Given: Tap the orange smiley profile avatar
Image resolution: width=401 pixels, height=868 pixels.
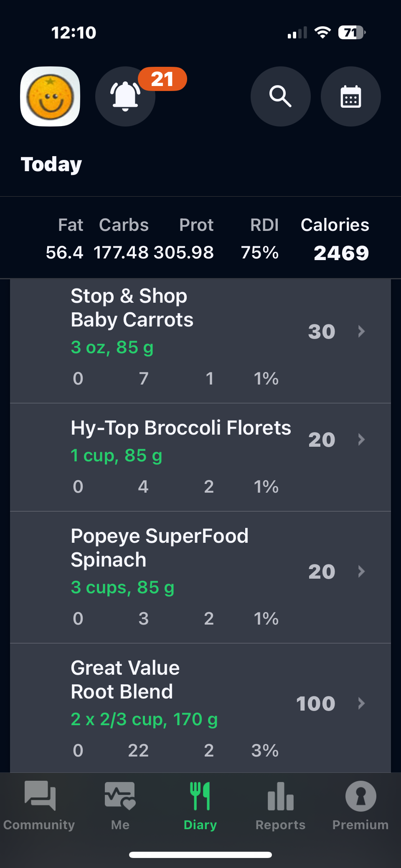Looking at the screenshot, I should [x=50, y=97].
